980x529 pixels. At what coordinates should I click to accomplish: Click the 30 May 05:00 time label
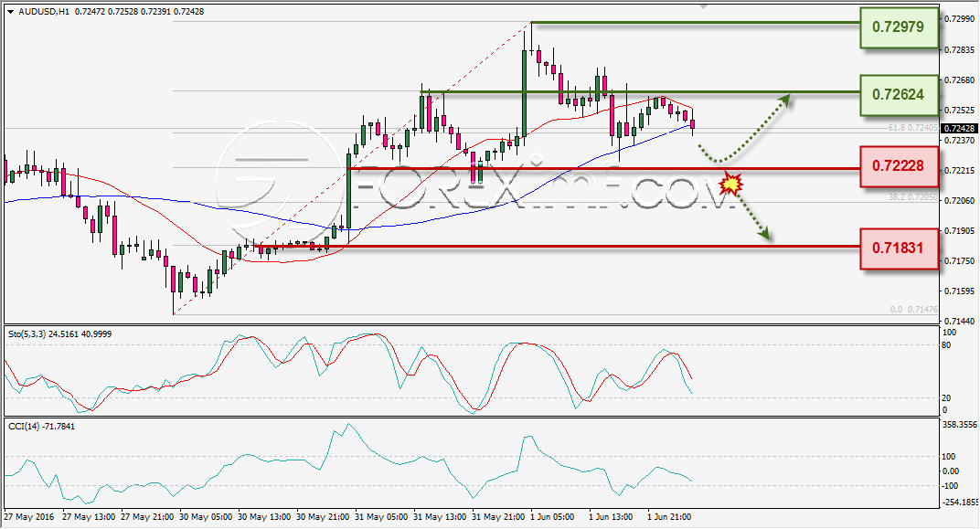click(x=206, y=517)
